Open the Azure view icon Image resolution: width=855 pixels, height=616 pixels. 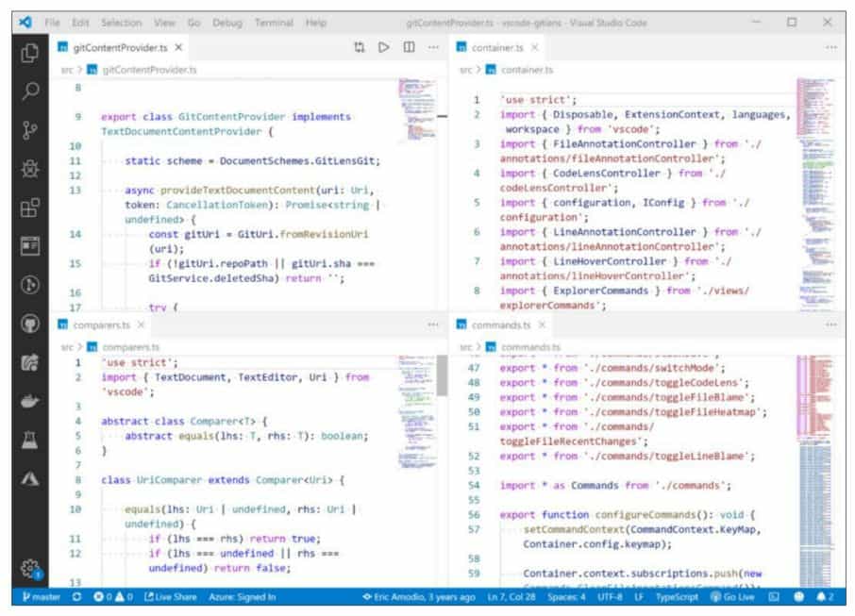30,478
